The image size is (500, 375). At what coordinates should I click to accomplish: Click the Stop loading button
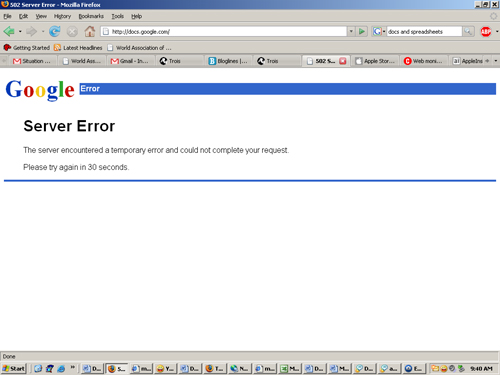click(72, 32)
